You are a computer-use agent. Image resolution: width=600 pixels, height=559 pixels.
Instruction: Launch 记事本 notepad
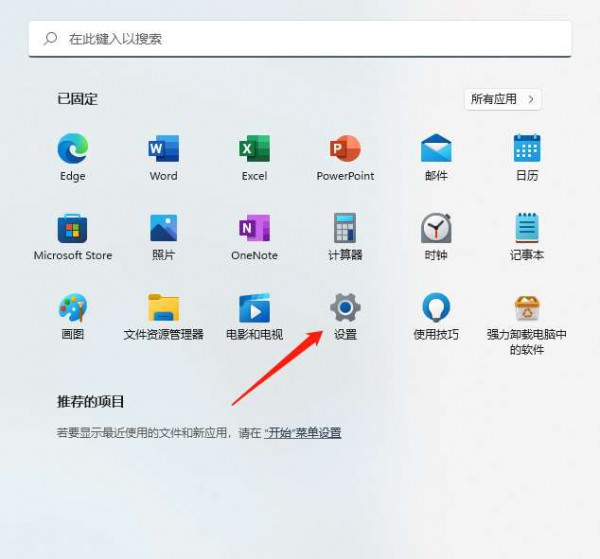tap(527, 228)
